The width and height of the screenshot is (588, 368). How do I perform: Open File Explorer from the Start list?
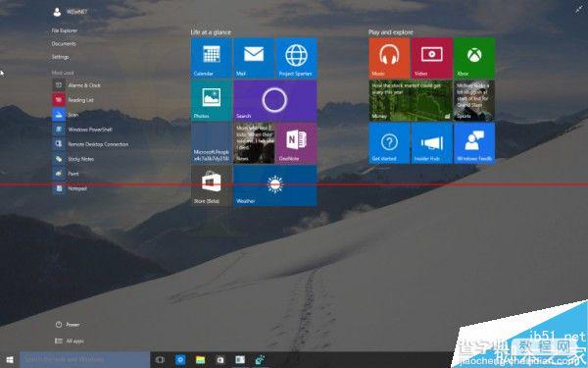click(x=65, y=30)
